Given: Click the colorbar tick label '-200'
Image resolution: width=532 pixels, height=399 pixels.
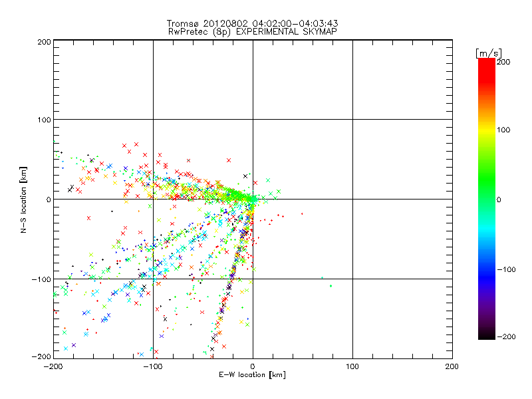Looking at the screenshot, I should (x=506, y=336).
